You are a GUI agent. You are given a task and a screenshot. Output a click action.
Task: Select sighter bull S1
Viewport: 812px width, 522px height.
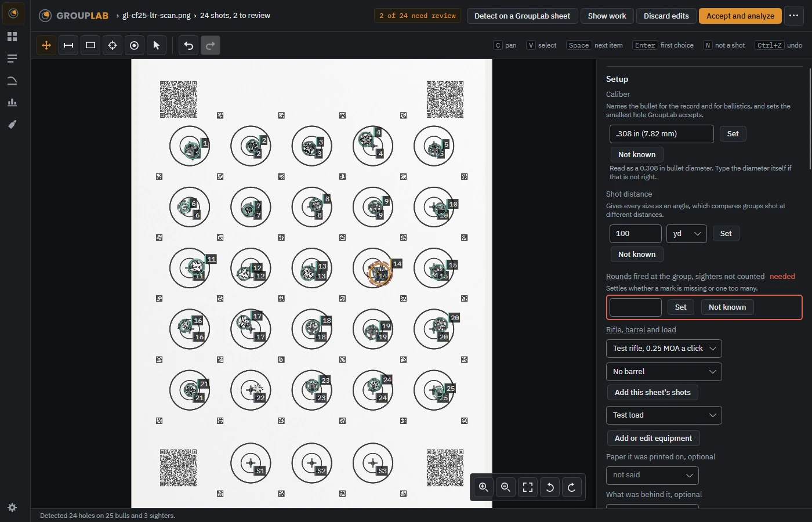[251, 463]
